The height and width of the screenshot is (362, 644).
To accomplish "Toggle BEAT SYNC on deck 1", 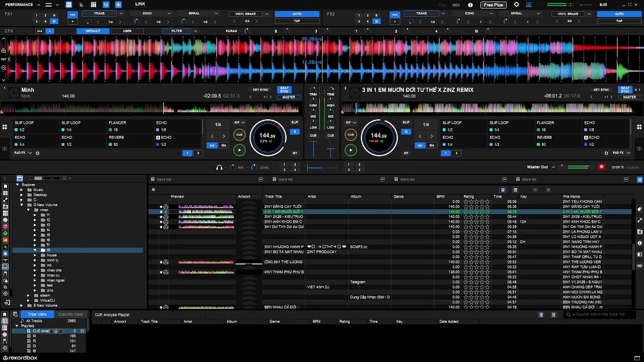I will 285,90.
